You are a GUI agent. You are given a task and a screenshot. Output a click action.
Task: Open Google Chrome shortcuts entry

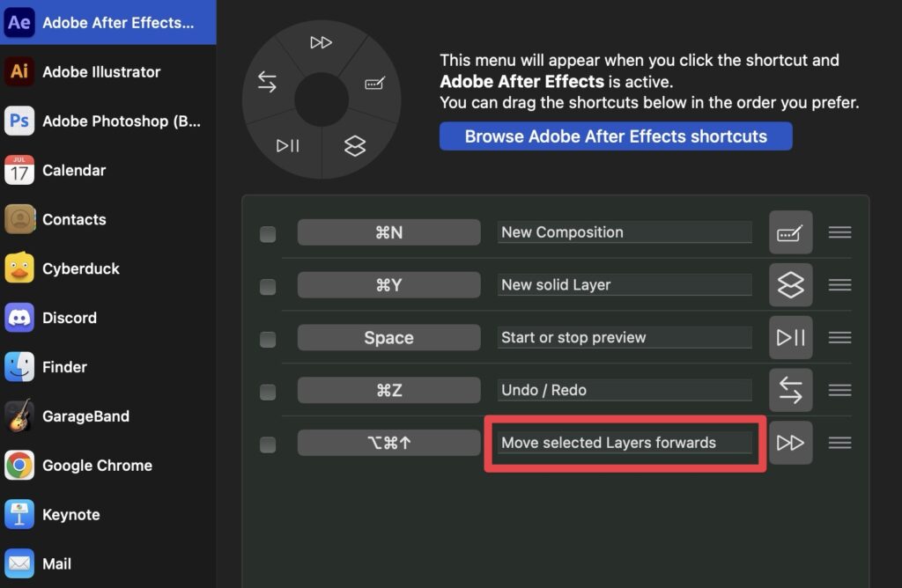coord(108,465)
